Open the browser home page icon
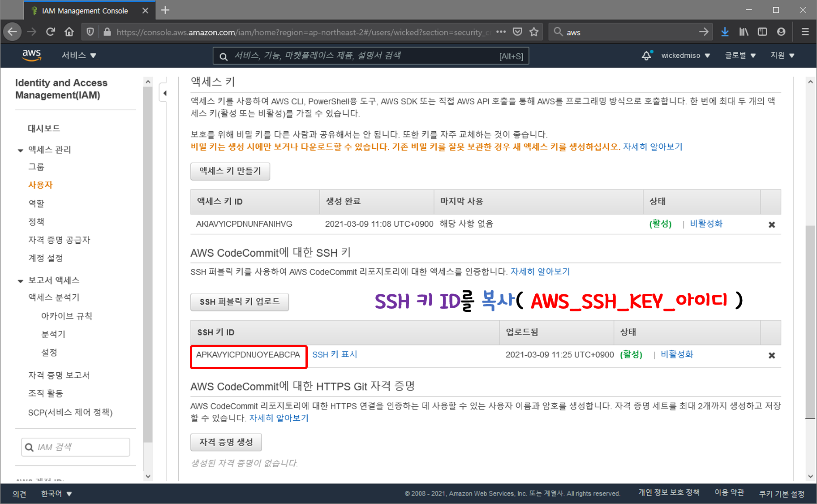 click(69, 32)
